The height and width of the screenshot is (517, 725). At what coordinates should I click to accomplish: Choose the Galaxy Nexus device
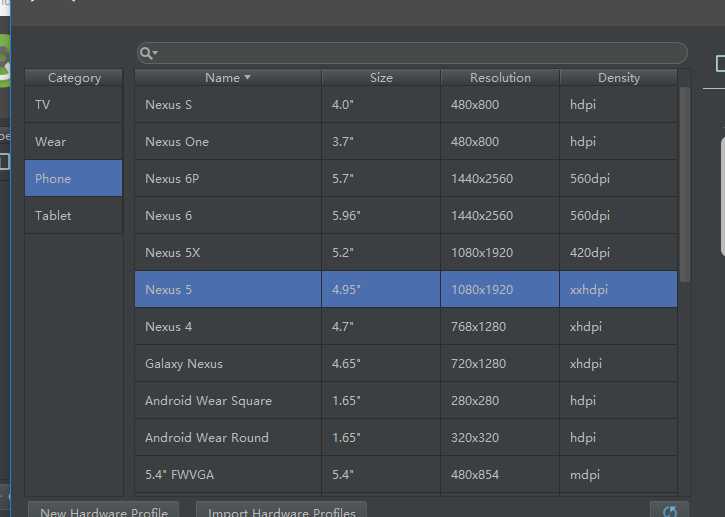coord(406,363)
